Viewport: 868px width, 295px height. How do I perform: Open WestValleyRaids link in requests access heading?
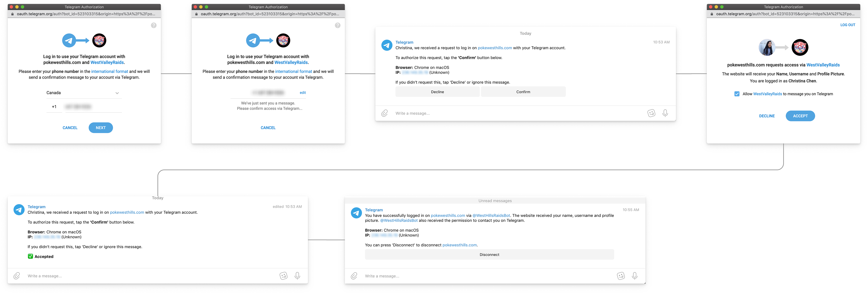(x=823, y=65)
